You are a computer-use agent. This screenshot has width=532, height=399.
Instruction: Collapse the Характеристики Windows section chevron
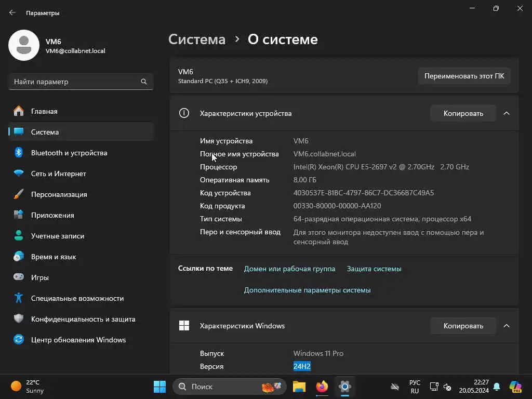click(x=506, y=326)
